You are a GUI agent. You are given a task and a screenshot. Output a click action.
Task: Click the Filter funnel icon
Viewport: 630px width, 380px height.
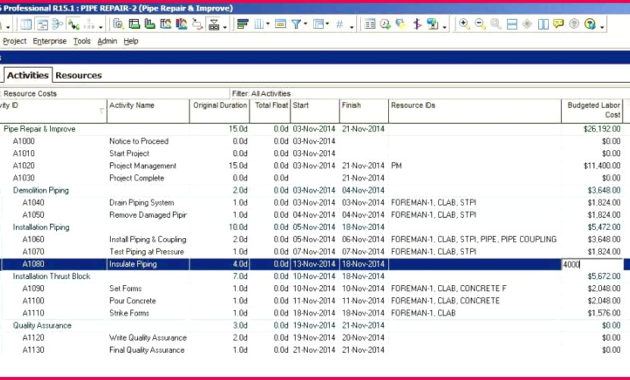tap(296, 25)
